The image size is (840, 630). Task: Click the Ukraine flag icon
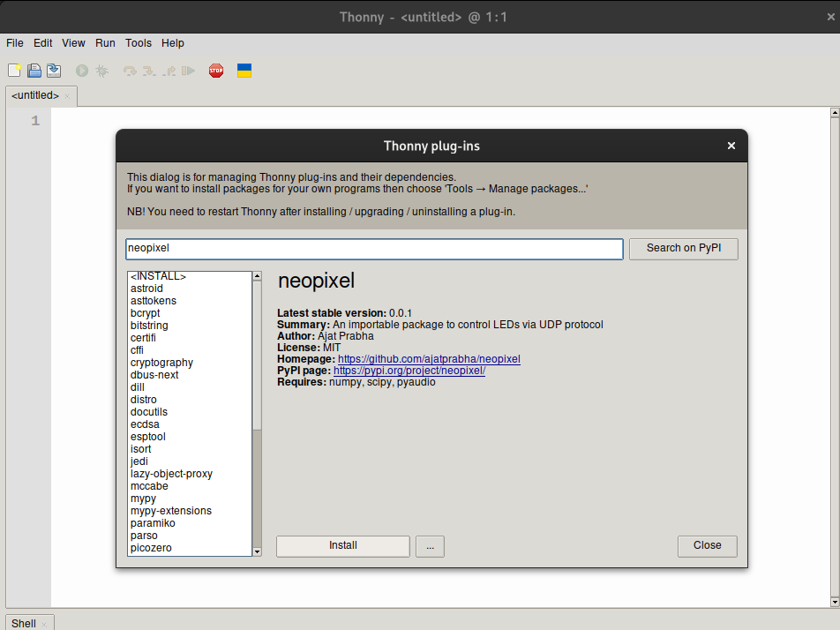click(x=244, y=71)
